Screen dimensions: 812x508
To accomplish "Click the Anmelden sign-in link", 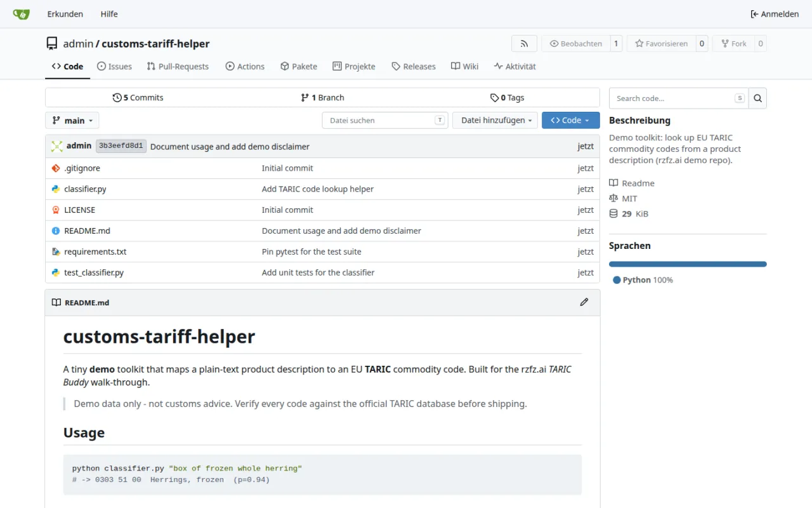I will click(x=775, y=14).
